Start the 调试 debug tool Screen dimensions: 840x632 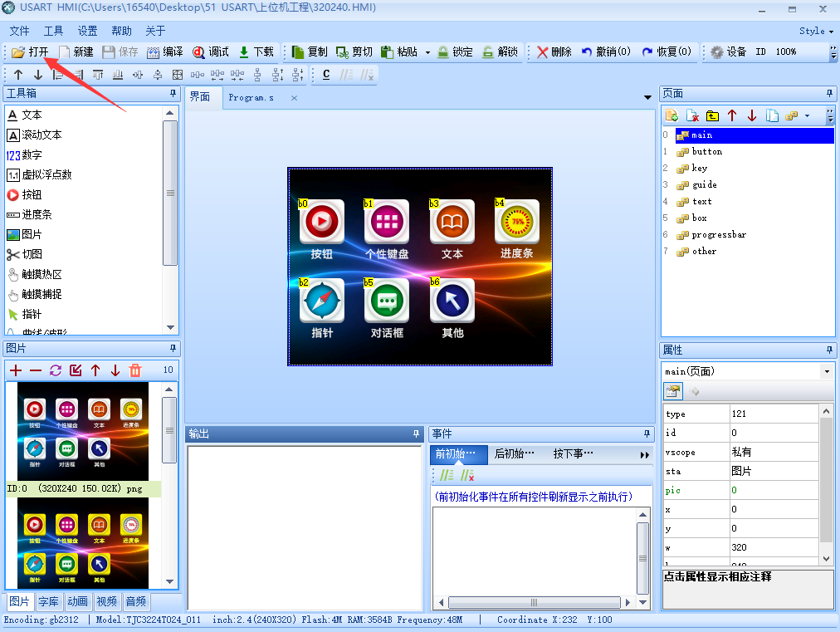[x=211, y=52]
